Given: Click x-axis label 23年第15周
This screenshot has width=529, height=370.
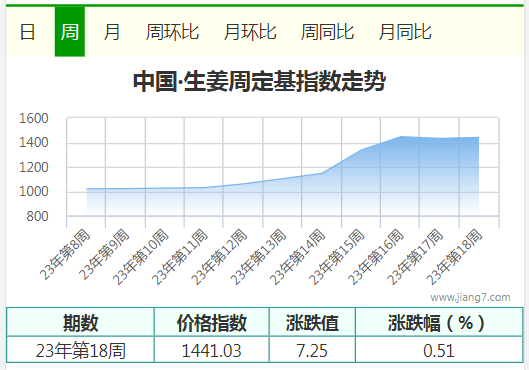Looking at the screenshot, I should click(x=336, y=257).
